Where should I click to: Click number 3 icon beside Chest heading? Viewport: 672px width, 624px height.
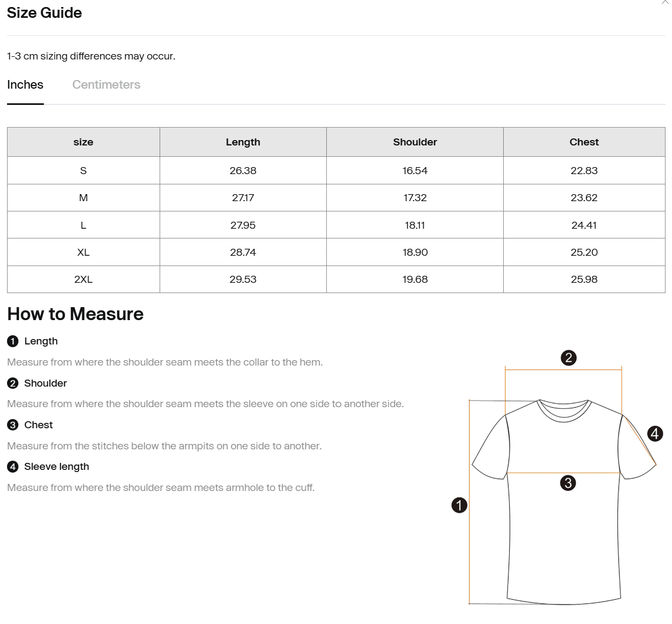pyautogui.click(x=13, y=425)
